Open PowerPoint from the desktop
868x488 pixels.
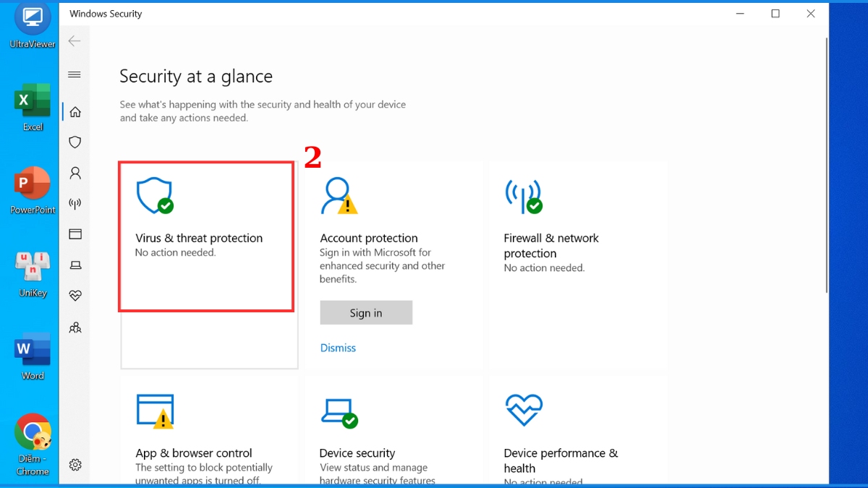point(31,184)
